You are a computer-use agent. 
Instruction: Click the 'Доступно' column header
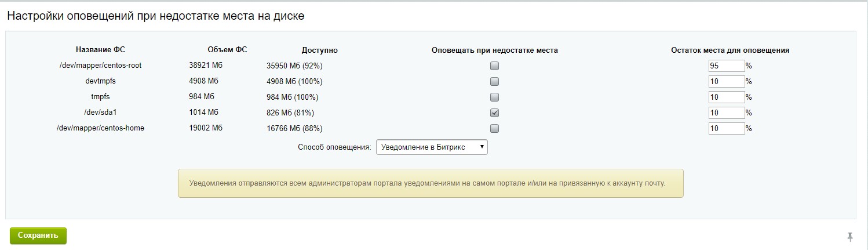tap(319, 50)
